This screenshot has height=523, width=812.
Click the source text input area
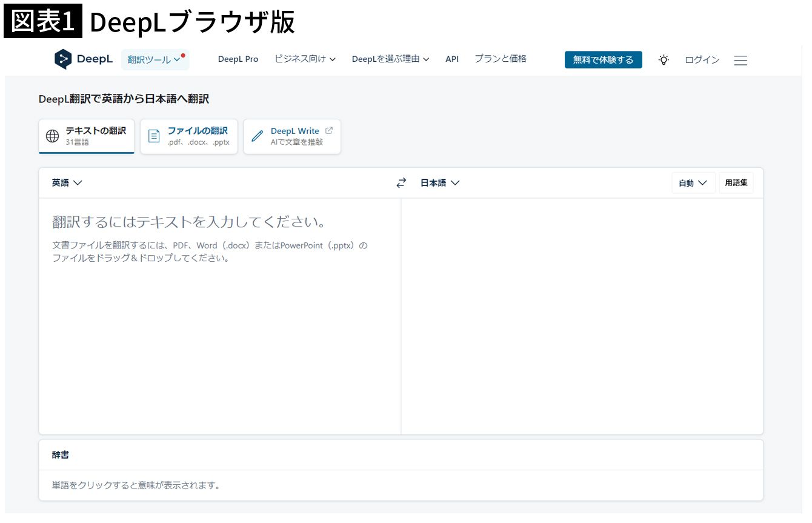(219, 315)
